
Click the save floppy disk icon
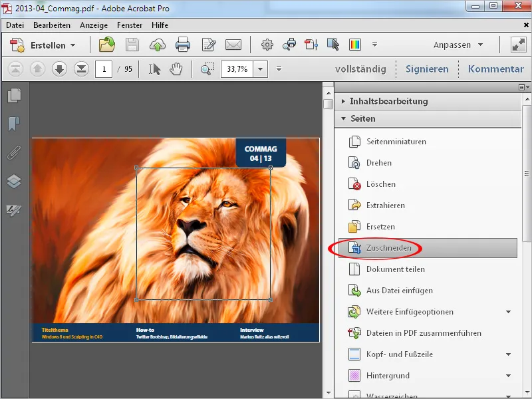point(132,45)
